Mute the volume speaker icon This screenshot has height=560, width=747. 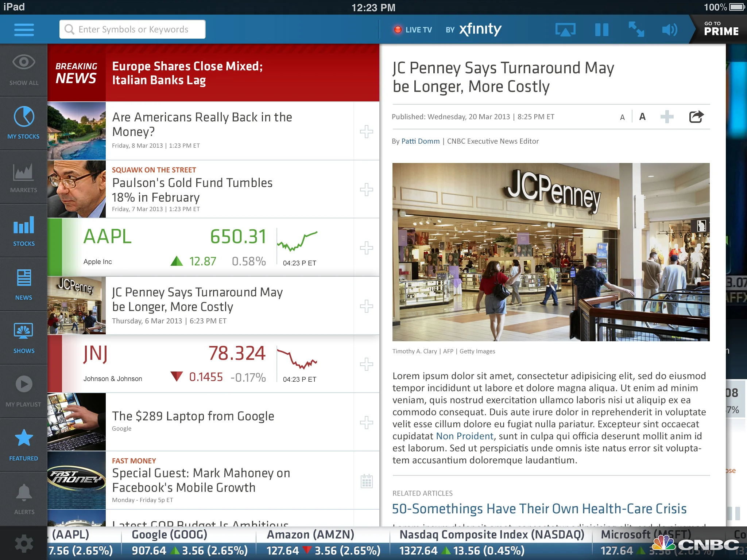[x=670, y=30]
